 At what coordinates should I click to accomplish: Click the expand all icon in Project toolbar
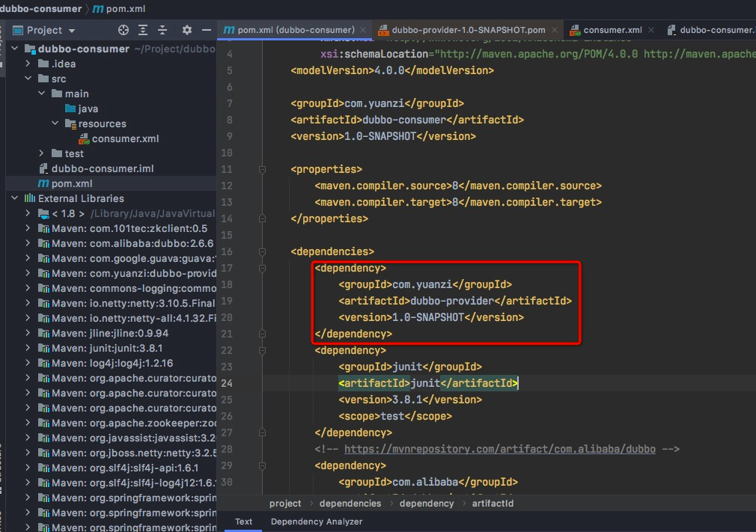click(143, 30)
